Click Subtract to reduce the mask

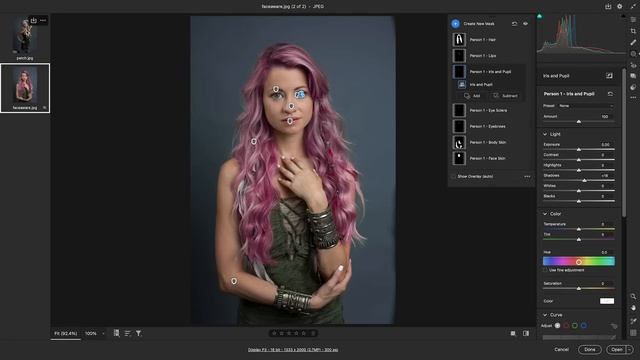505,96
